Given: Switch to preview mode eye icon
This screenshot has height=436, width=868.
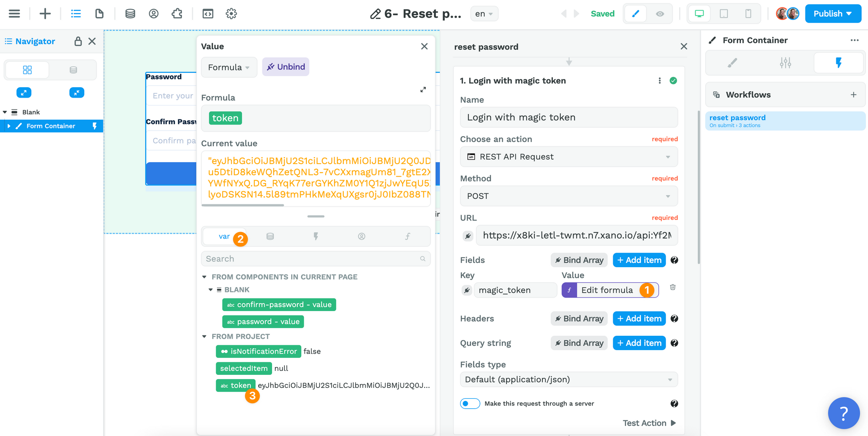Looking at the screenshot, I should point(660,14).
